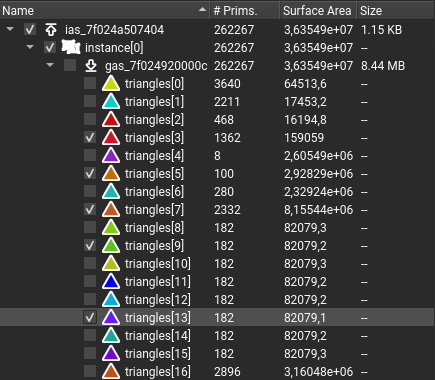Click the purple triangle icon of triangles[15]

pyautogui.click(x=111, y=353)
